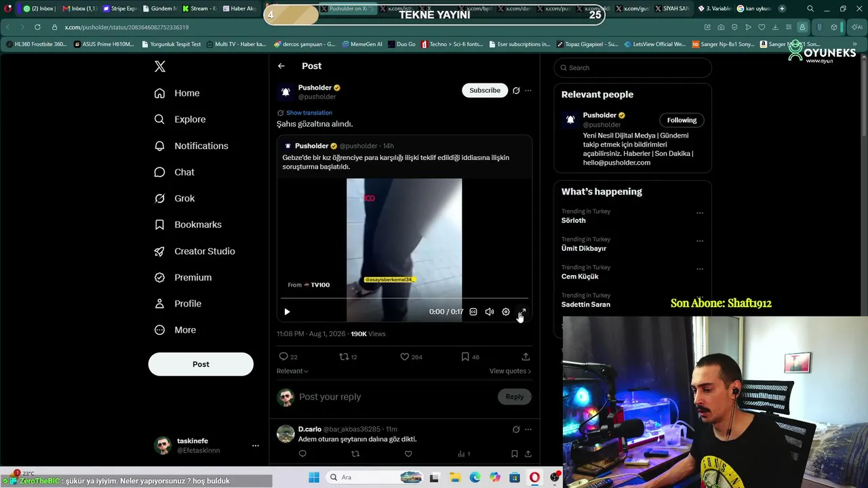Play the embedded video

tap(287, 312)
